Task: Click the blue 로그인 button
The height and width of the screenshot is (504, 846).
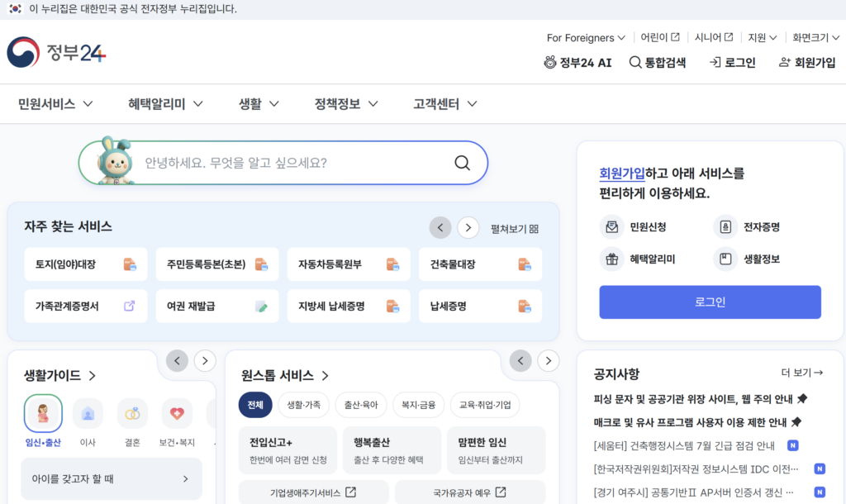Action: click(710, 302)
